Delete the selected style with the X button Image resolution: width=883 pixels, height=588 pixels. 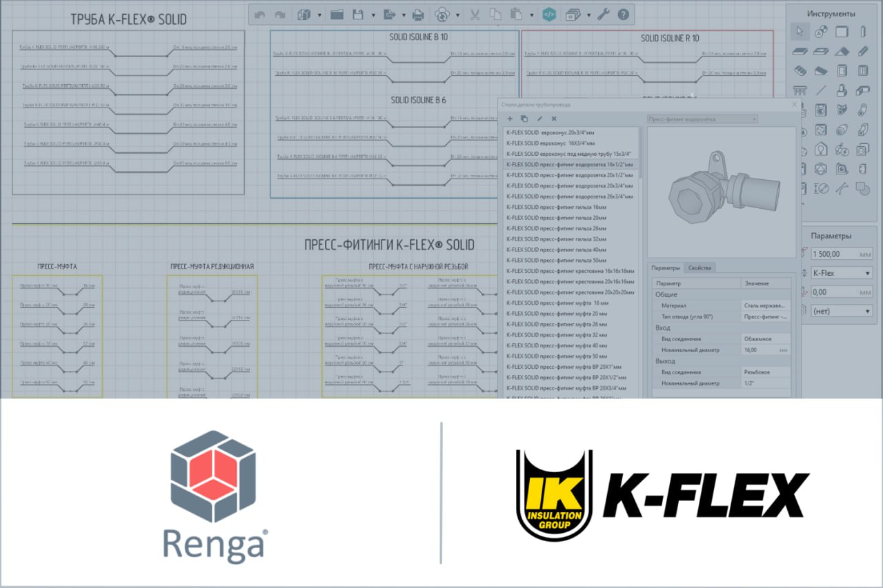pos(555,119)
